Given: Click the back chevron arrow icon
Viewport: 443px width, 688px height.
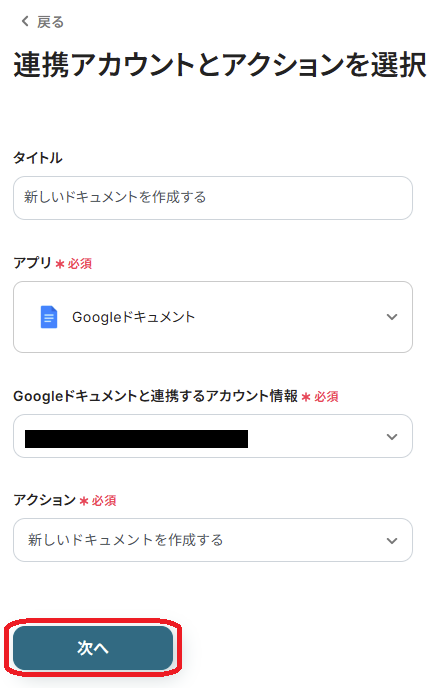Looking at the screenshot, I should (25, 21).
